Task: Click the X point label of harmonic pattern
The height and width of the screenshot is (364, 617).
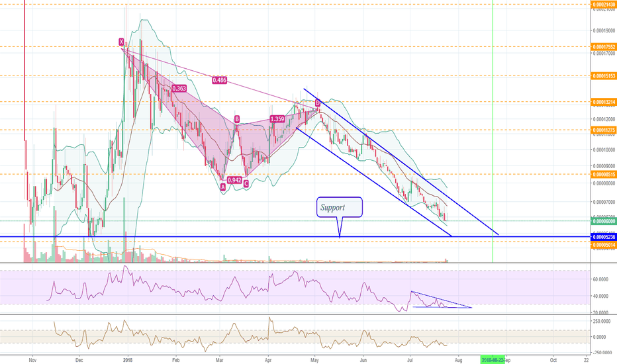Action: (x=121, y=42)
